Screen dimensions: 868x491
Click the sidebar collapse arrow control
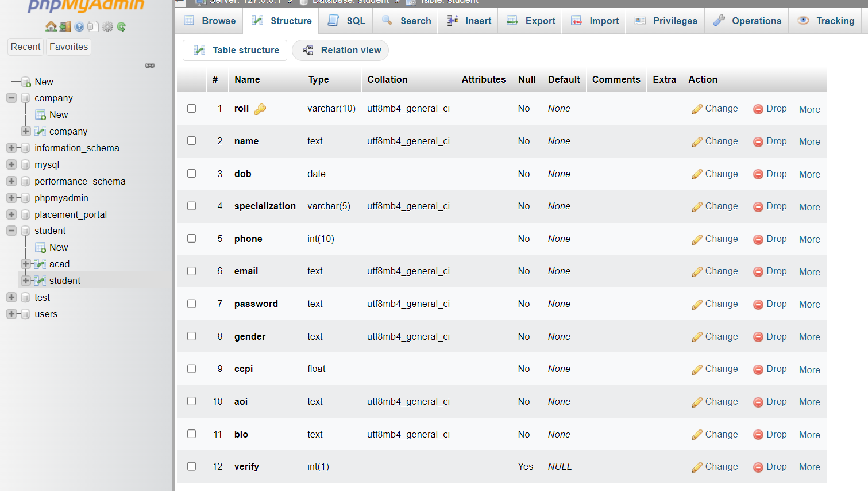tap(150, 65)
